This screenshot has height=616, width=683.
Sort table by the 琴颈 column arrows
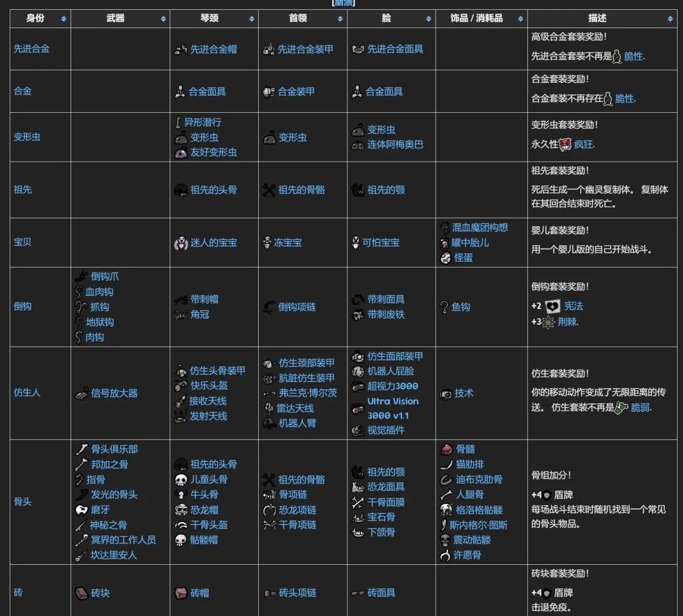(x=252, y=19)
